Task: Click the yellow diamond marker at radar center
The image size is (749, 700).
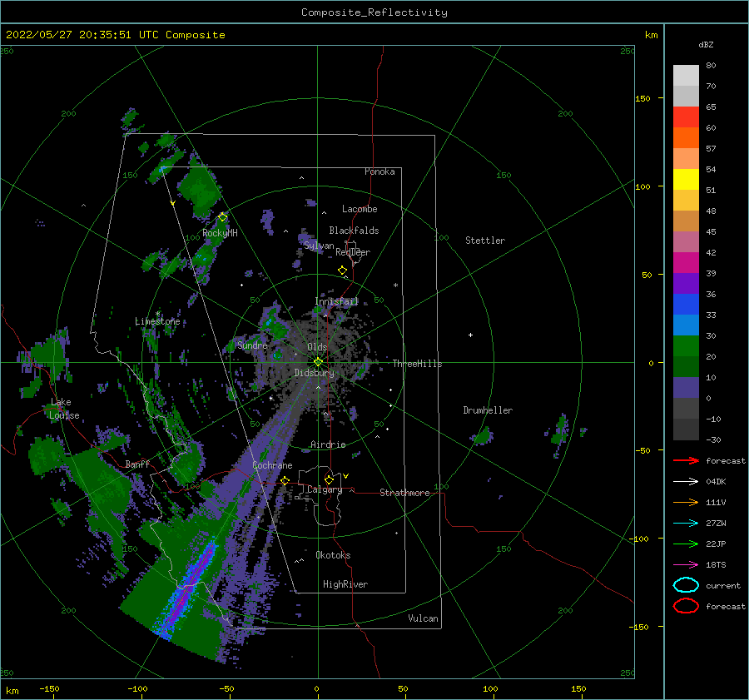Action: pos(318,362)
